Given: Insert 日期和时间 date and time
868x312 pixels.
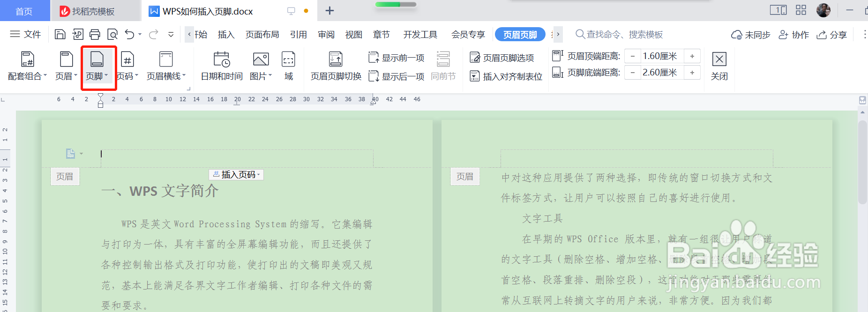Looking at the screenshot, I should [222, 66].
